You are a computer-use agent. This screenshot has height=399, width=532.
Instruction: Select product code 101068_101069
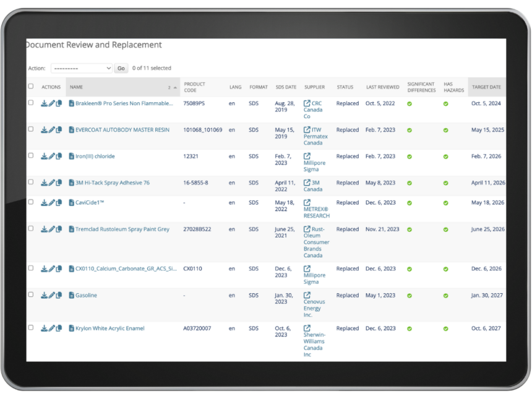202,130
